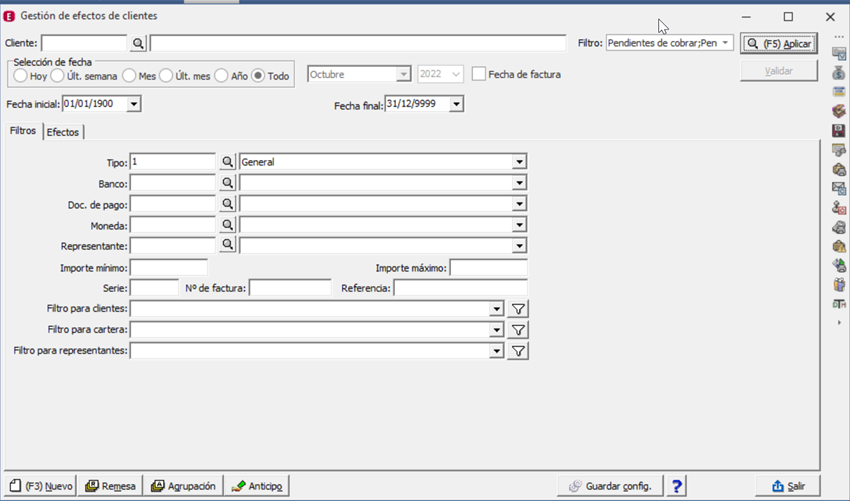Select the Mes radio button
The image size is (850, 501).
pyautogui.click(x=129, y=76)
